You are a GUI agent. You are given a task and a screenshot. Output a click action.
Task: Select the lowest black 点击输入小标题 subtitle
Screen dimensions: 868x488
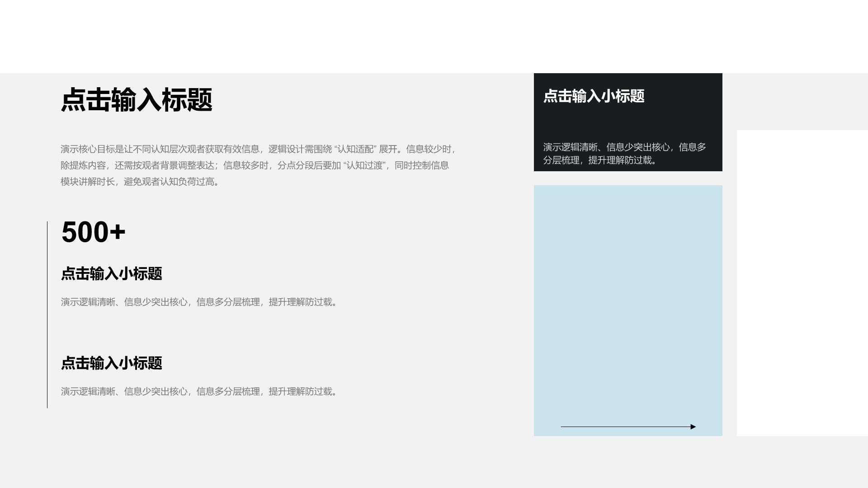click(111, 363)
